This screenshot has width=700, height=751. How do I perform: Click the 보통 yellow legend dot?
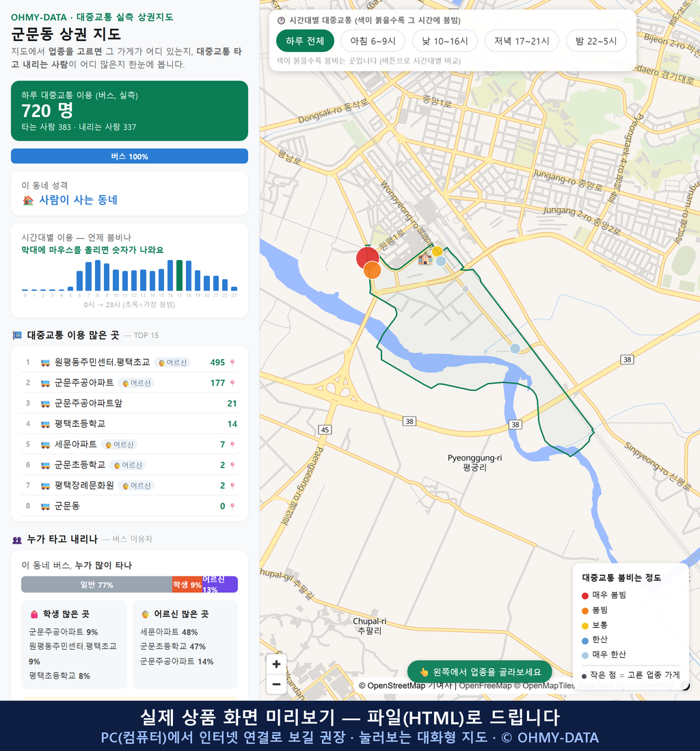coord(585,626)
